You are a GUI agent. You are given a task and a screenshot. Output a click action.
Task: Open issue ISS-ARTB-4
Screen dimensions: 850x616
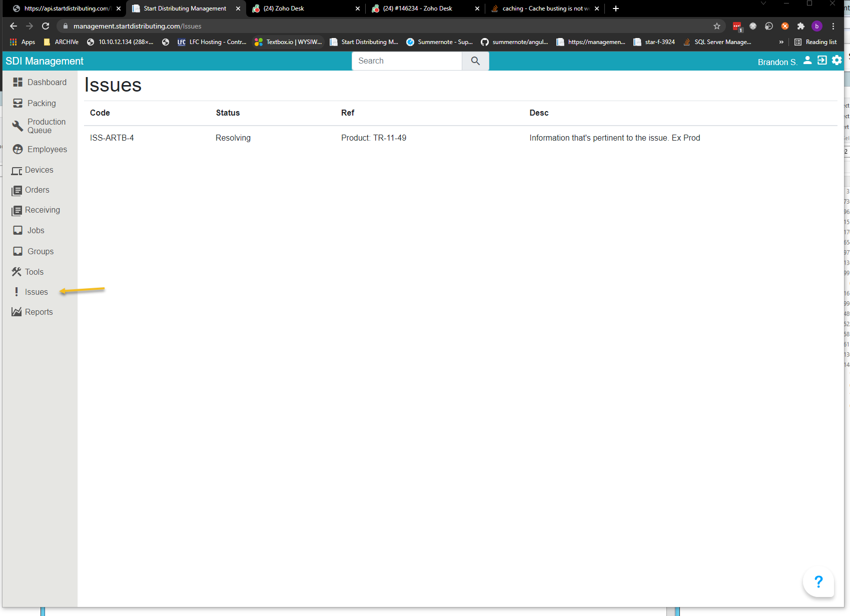click(x=112, y=138)
